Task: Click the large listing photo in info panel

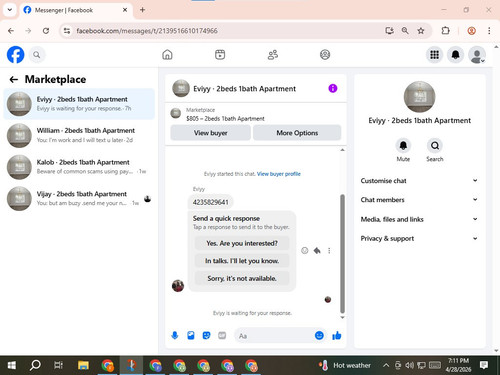Action: tap(419, 97)
